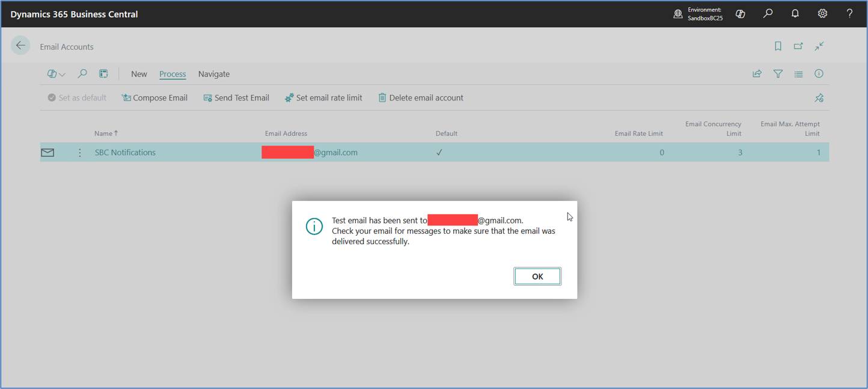Toggle the filter pane funnel icon
868x389 pixels.
click(778, 74)
